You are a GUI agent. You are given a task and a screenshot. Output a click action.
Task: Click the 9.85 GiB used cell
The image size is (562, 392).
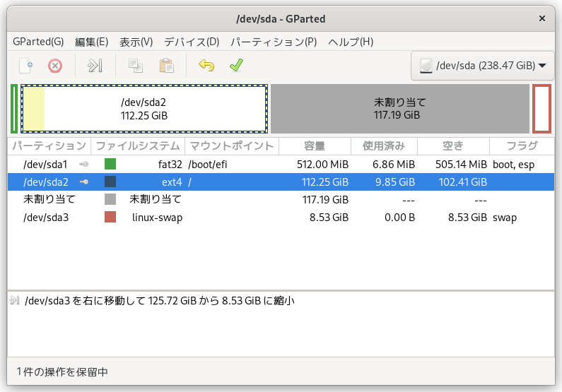(x=395, y=182)
